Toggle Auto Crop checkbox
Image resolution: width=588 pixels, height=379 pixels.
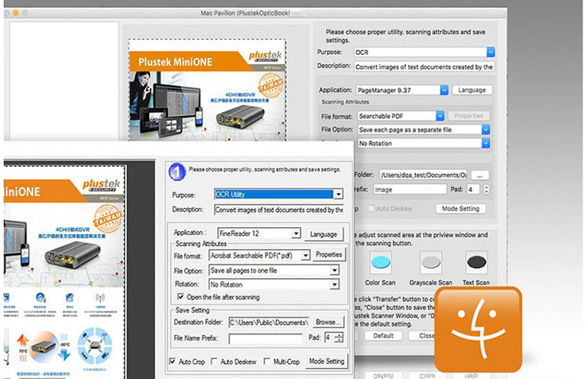coord(172,362)
